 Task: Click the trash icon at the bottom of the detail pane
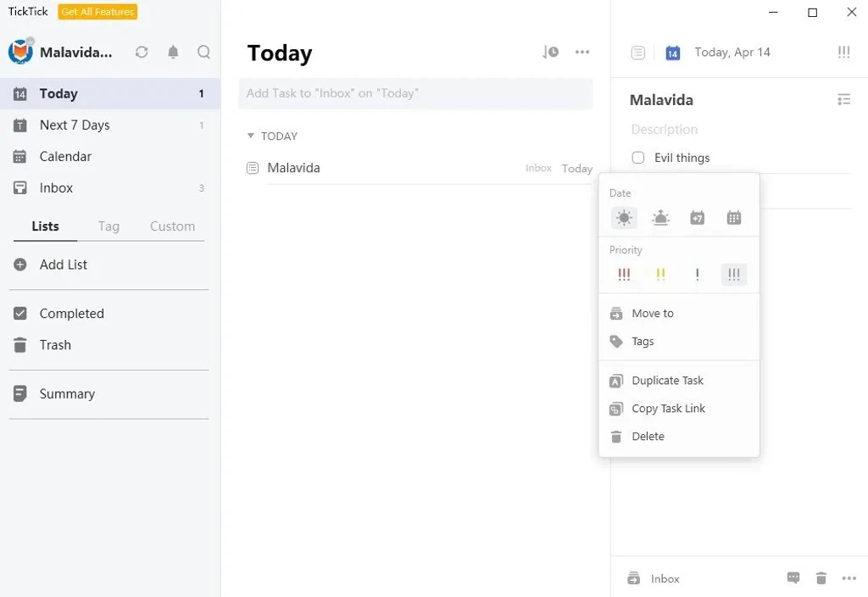pos(821,578)
